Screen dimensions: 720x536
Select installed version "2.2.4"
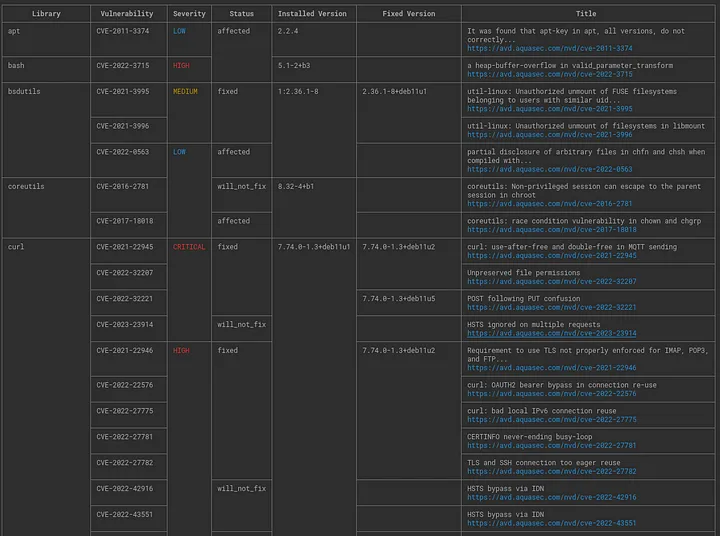click(288, 31)
